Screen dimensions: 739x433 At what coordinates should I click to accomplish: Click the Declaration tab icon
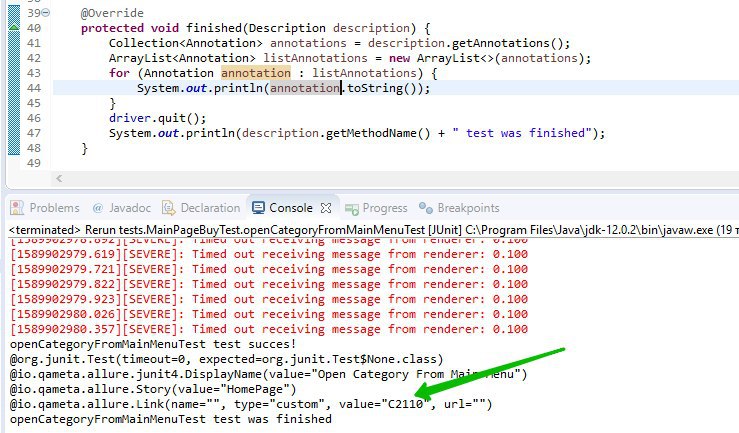tap(168, 208)
